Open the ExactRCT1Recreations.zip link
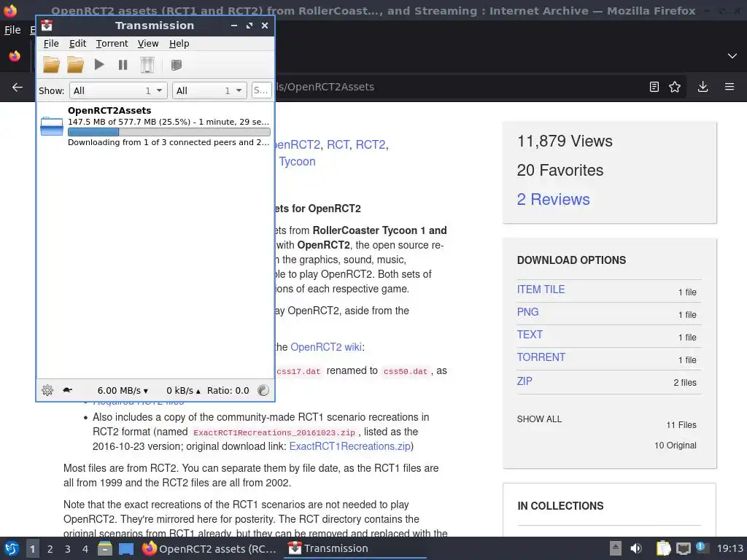 (x=349, y=446)
